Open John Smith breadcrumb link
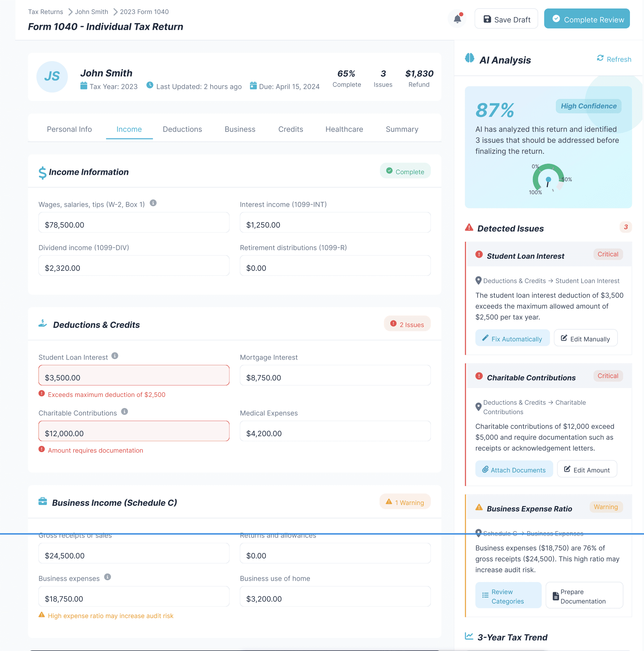The width and height of the screenshot is (644, 651). point(92,12)
